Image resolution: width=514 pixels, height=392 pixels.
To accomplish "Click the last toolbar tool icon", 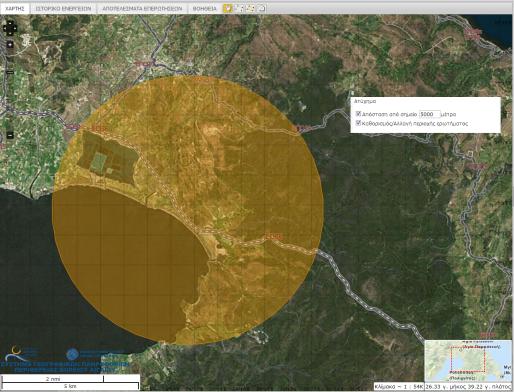I will (x=262, y=8).
